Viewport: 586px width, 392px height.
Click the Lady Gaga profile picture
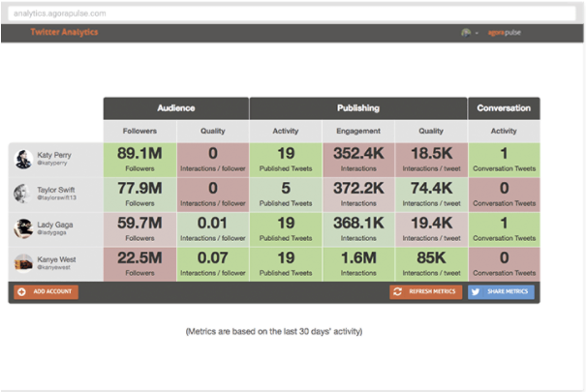click(23, 228)
